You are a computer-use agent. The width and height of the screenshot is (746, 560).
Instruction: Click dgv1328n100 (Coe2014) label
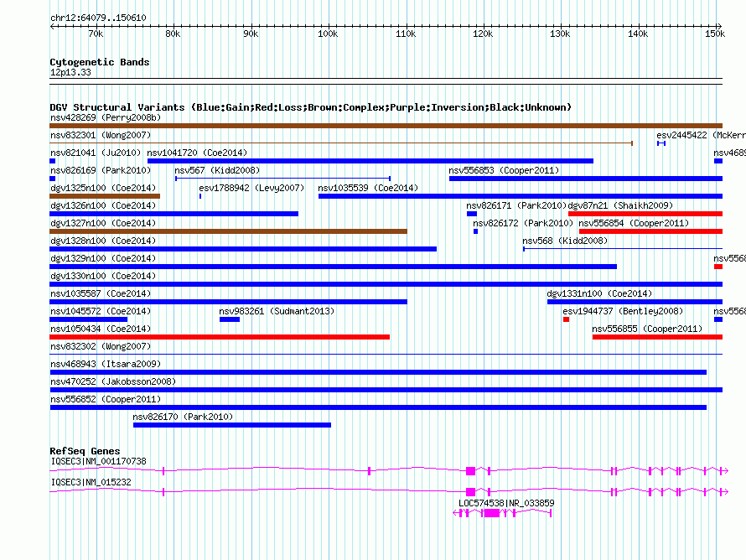pos(103,241)
